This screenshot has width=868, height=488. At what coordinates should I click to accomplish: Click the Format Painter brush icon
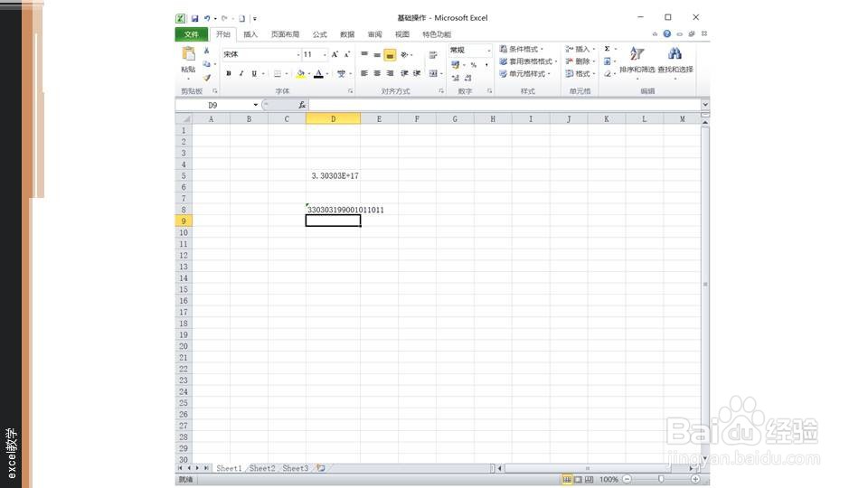pyautogui.click(x=206, y=78)
